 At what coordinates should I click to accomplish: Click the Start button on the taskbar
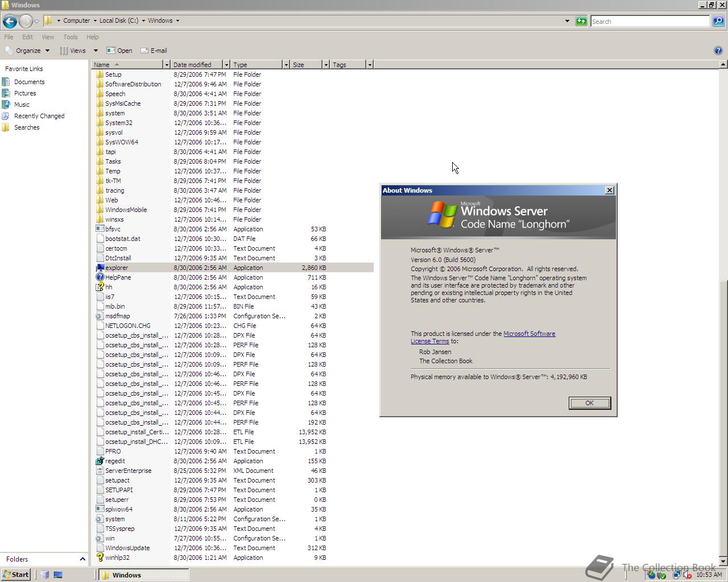tap(15, 575)
